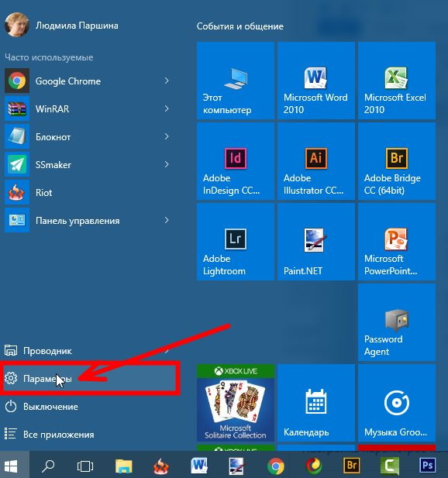
Task: Open the Adobe Lightroom tile
Action: tap(236, 242)
